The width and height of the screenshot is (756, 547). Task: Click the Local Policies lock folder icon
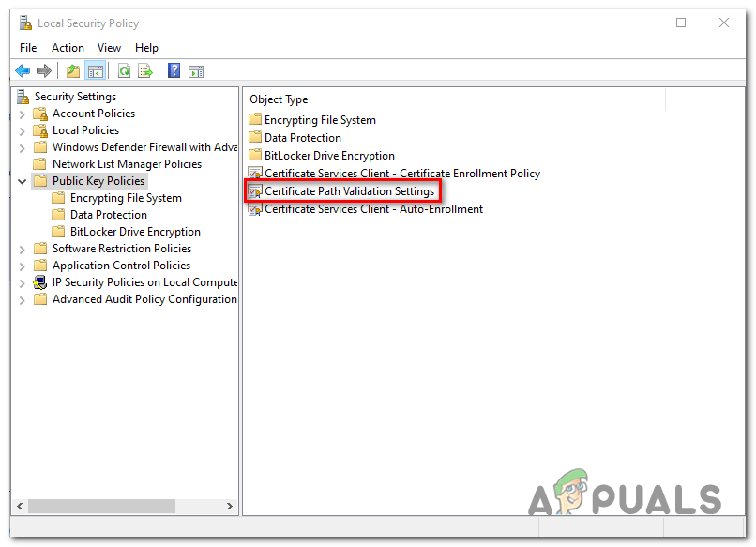point(40,130)
